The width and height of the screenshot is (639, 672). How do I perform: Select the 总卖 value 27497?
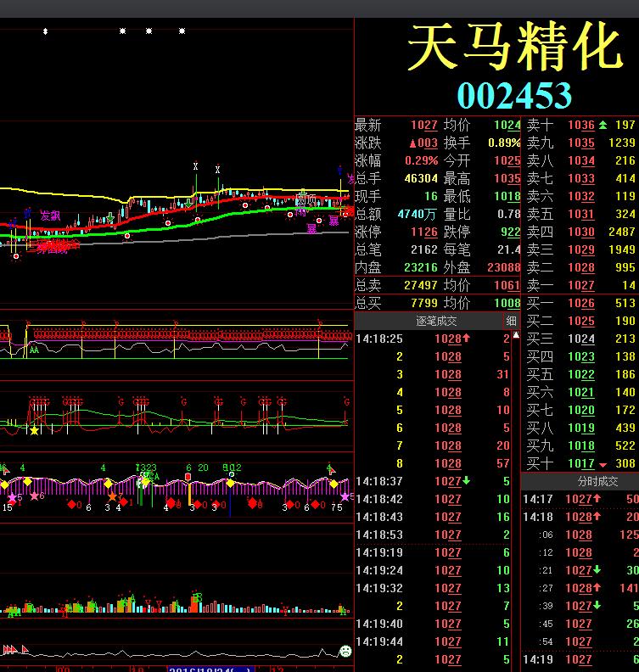click(x=421, y=285)
